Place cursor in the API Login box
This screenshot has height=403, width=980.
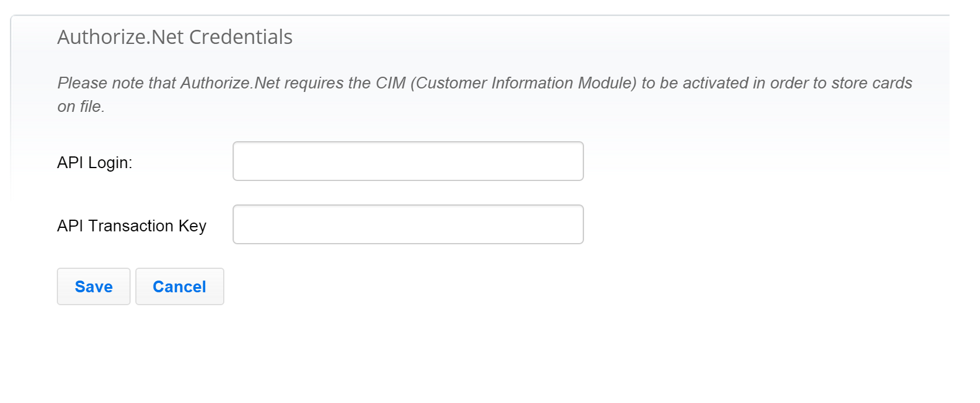tap(408, 161)
